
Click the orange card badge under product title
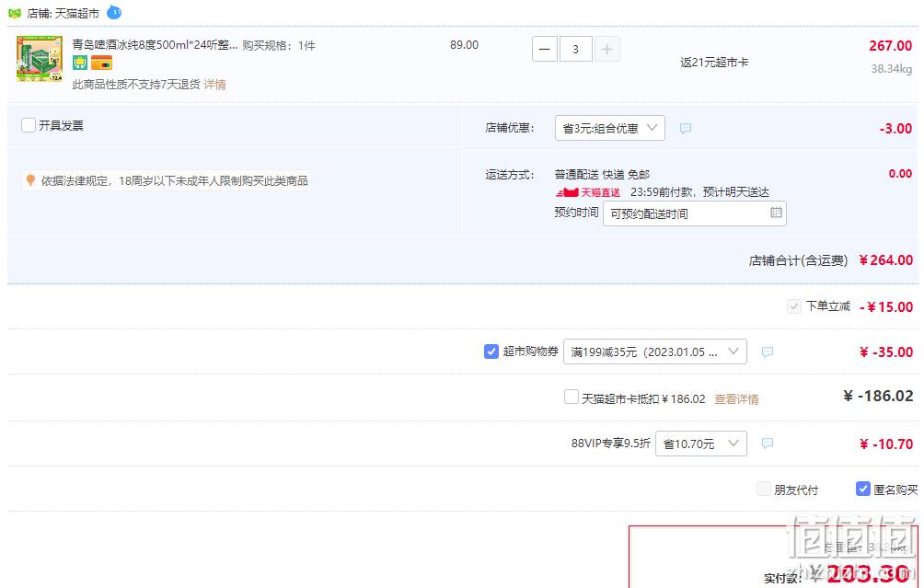click(x=101, y=63)
